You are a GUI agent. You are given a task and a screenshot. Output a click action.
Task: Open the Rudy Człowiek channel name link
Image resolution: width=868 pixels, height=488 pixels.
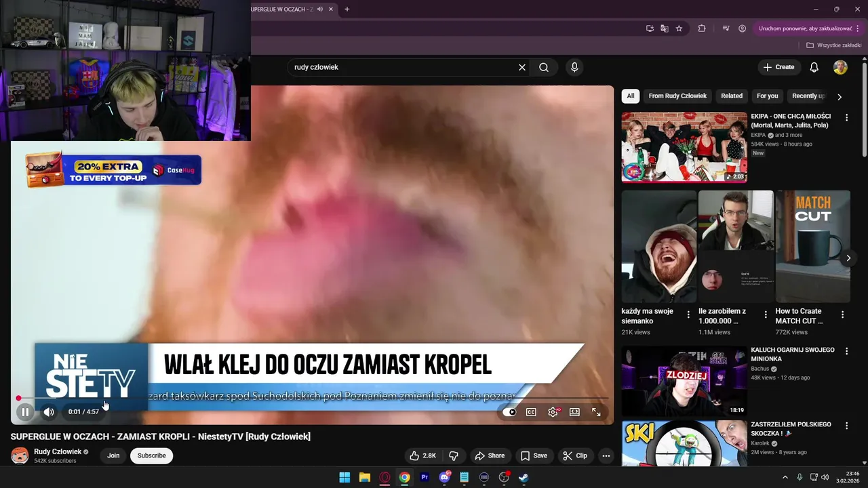[58, 451]
